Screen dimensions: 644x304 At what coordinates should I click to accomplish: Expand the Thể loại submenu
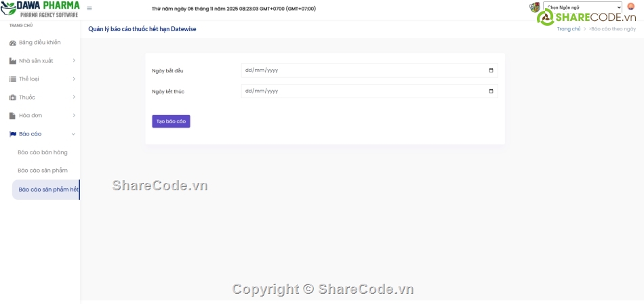(x=73, y=79)
